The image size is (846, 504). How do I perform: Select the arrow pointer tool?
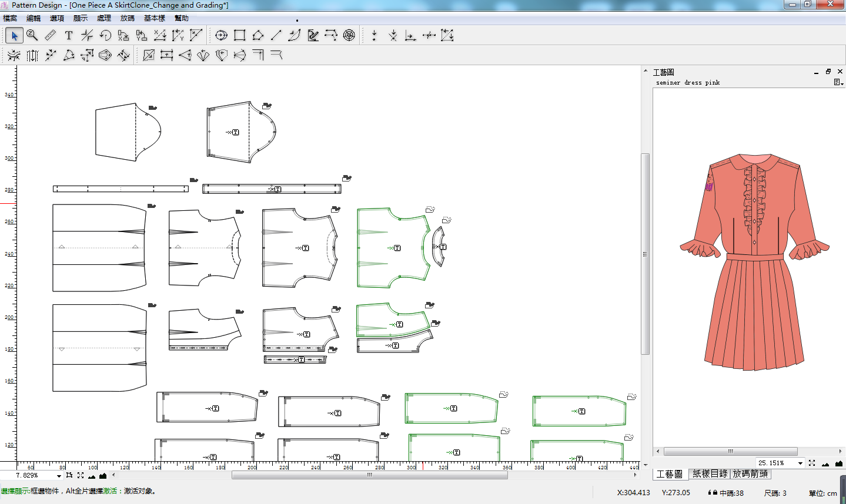pyautogui.click(x=15, y=36)
